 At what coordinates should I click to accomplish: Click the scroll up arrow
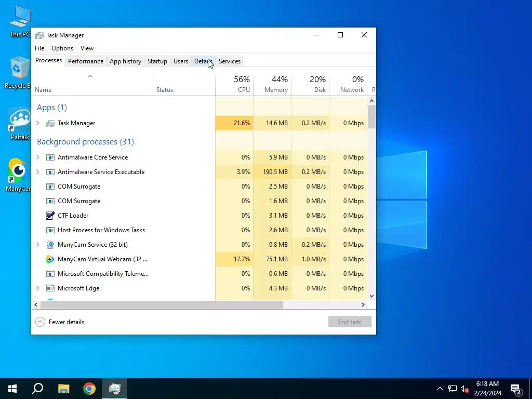372,101
